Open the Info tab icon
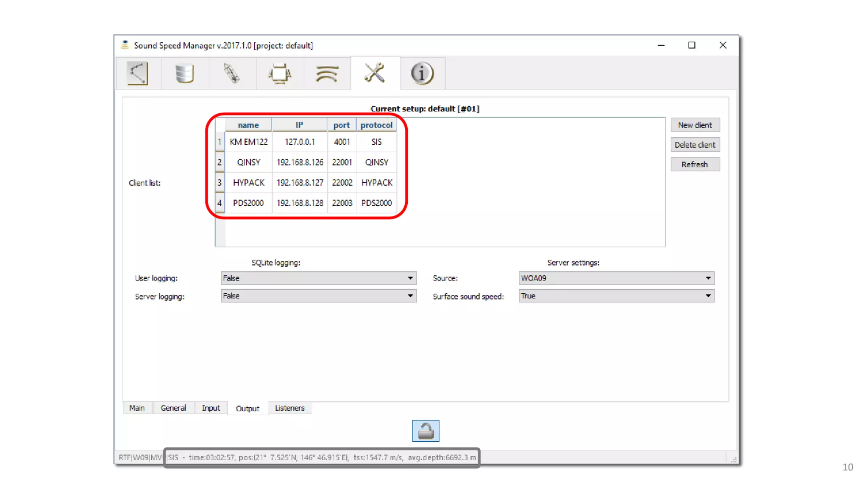868x490 pixels. [422, 73]
